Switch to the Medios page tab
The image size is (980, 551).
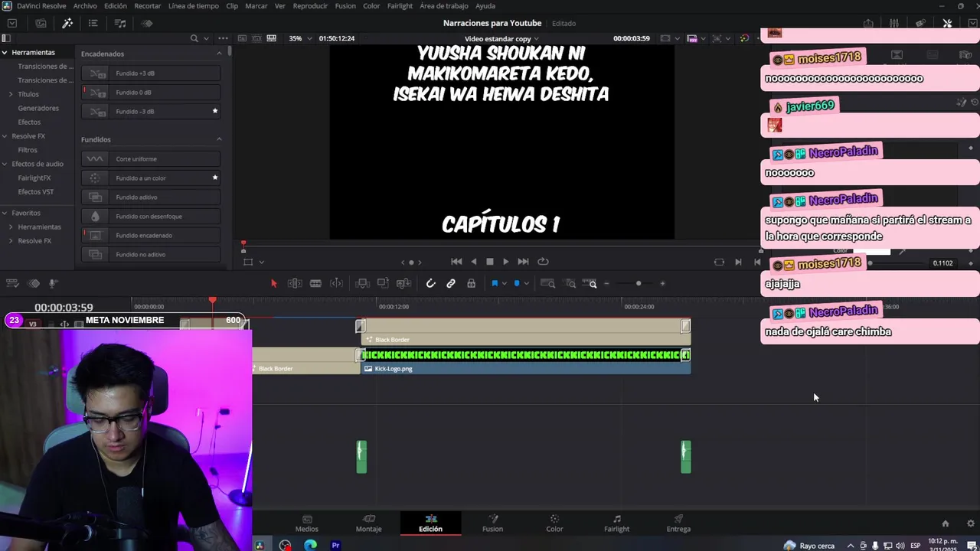[307, 523]
